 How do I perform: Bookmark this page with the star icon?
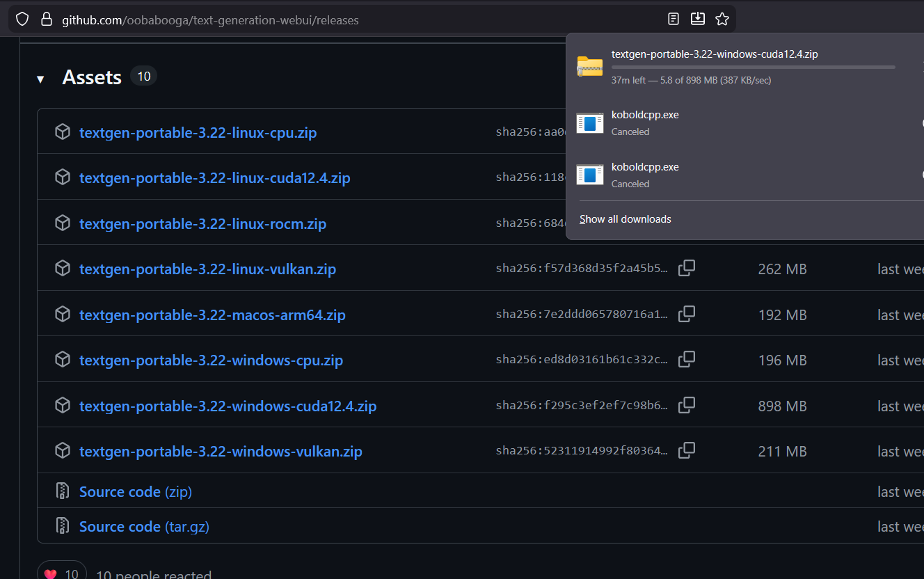click(722, 19)
